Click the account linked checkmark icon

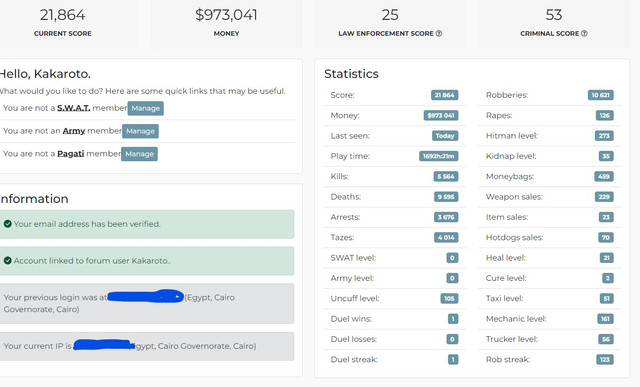[x=7, y=260]
